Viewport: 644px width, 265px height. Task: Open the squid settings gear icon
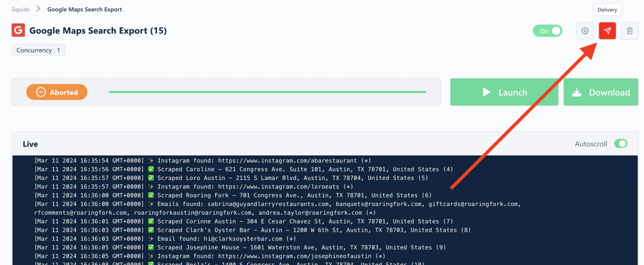click(585, 31)
